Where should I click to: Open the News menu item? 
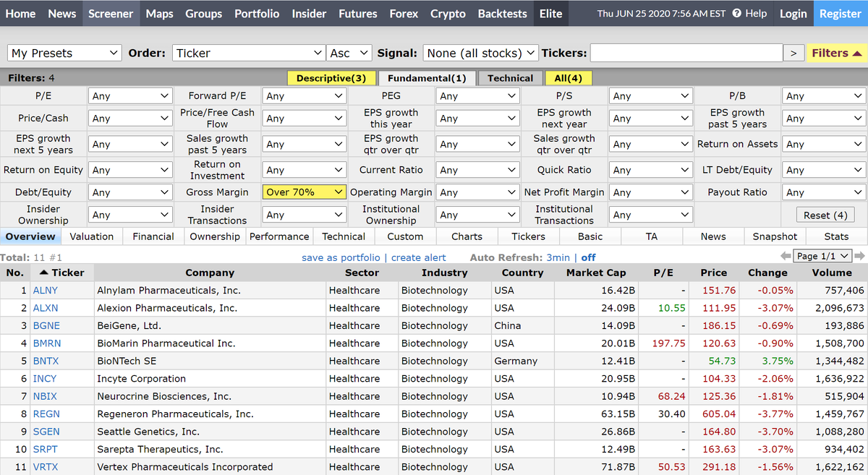62,14
